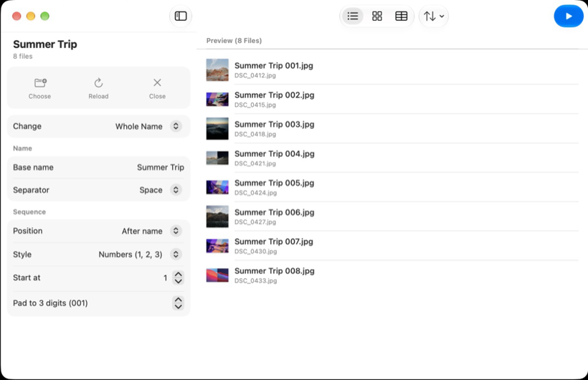Click the file name Summer Trip 006.jpg
This screenshot has width=588, height=380.
click(274, 212)
